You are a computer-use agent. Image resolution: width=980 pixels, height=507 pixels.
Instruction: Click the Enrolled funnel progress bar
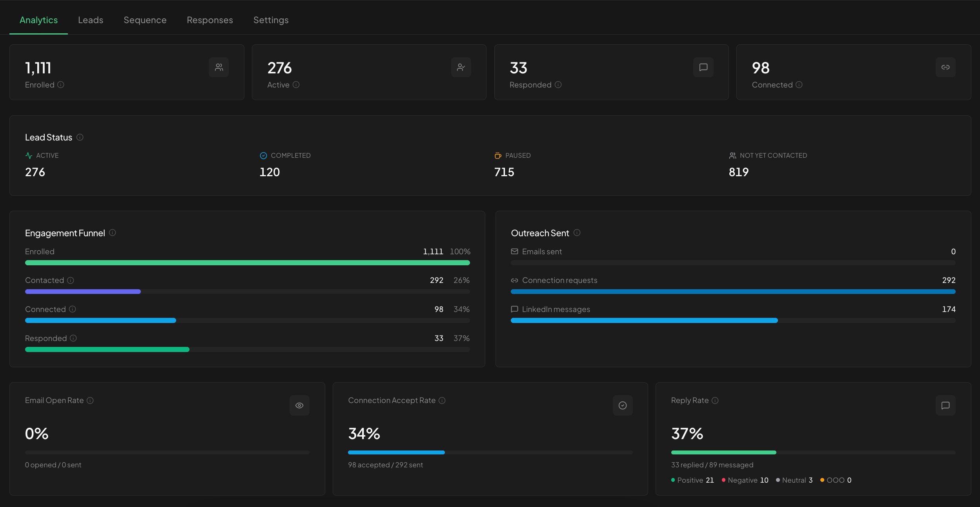pos(248,263)
